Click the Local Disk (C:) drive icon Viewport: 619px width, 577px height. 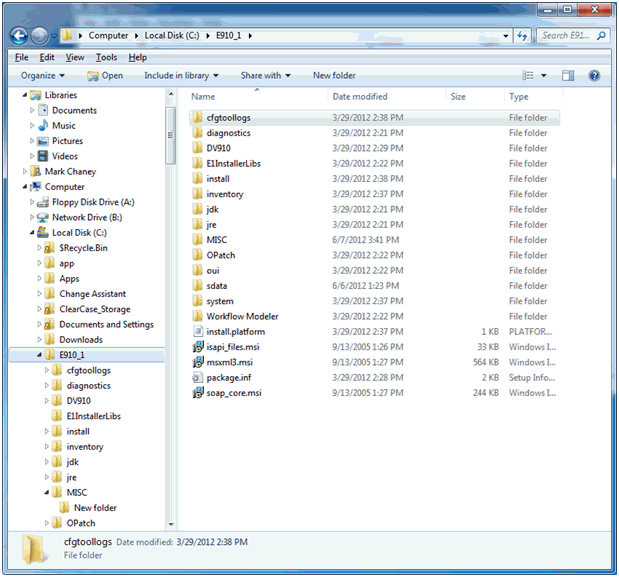pyautogui.click(x=43, y=232)
